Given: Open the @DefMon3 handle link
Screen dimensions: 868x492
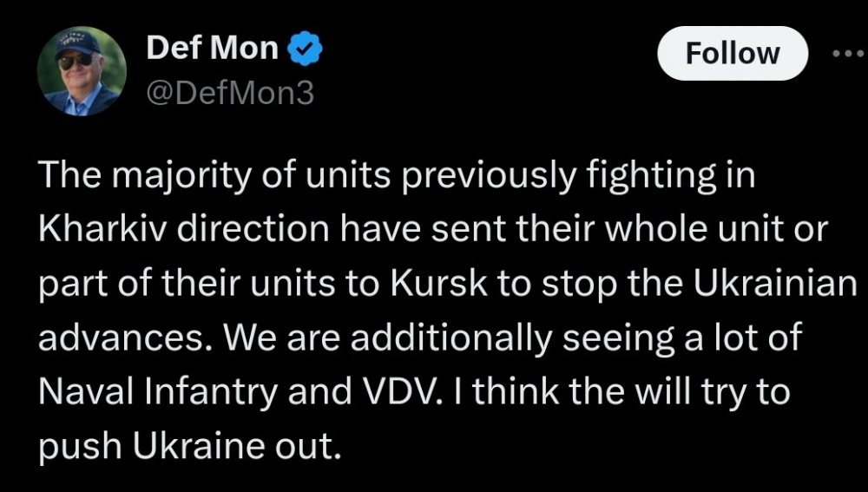Looking at the screenshot, I should [230, 93].
